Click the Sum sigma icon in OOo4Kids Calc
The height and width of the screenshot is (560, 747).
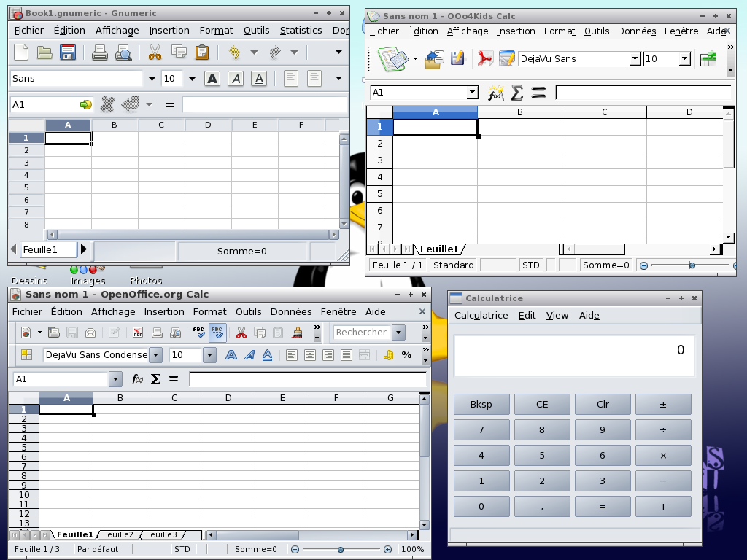click(x=517, y=93)
